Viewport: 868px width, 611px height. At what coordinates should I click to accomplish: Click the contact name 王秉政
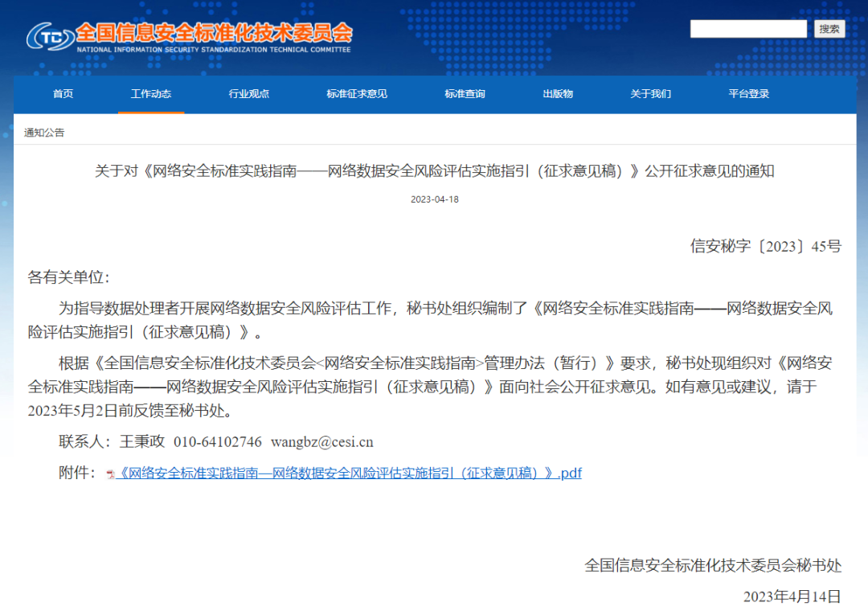tap(142, 441)
